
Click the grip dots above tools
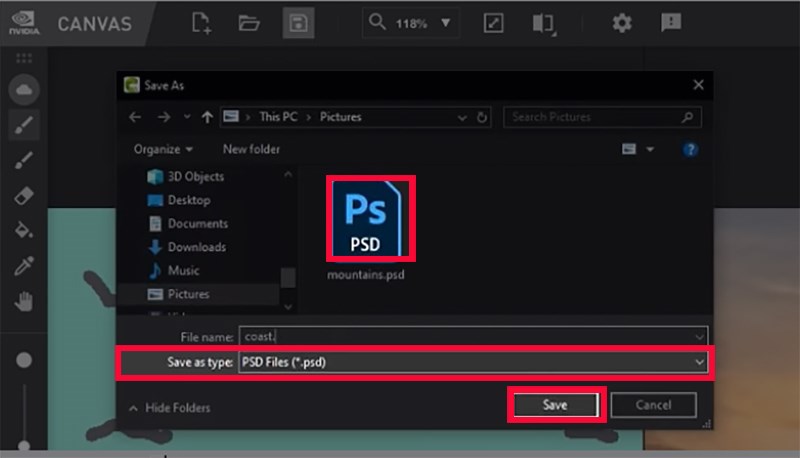pos(24,58)
